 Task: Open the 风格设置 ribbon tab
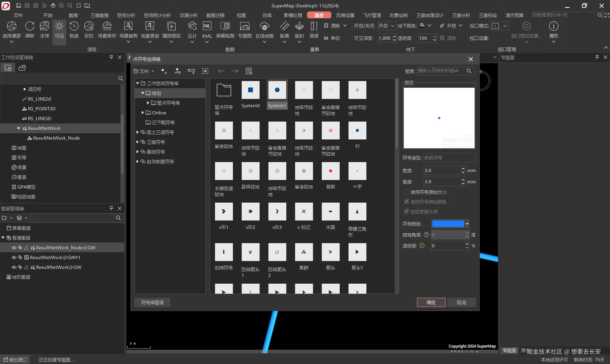[345, 15]
